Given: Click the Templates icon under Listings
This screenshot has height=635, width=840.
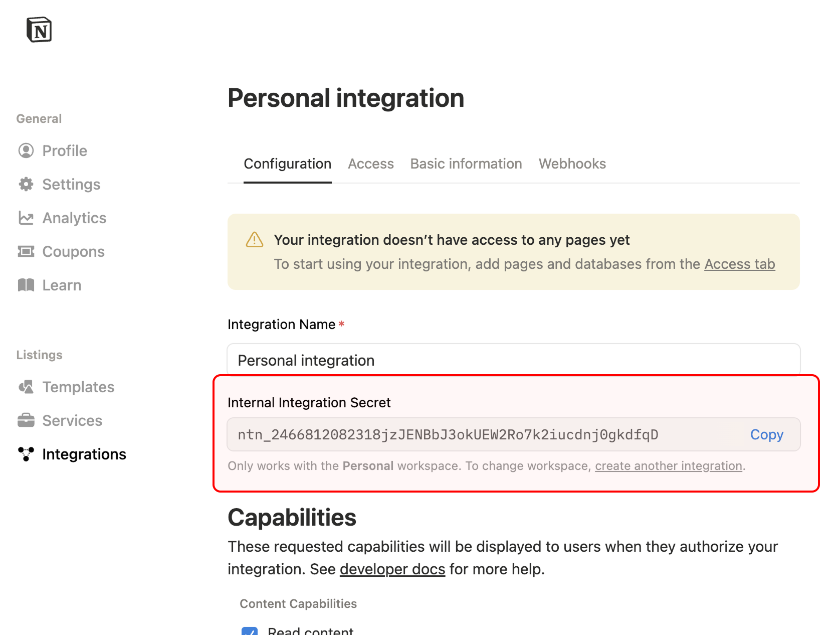Looking at the screenshot, I should pos(26,387).
